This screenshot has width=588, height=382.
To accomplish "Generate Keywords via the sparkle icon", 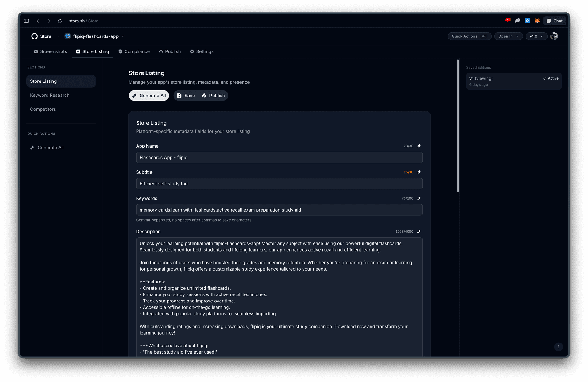I will (419, 198).
